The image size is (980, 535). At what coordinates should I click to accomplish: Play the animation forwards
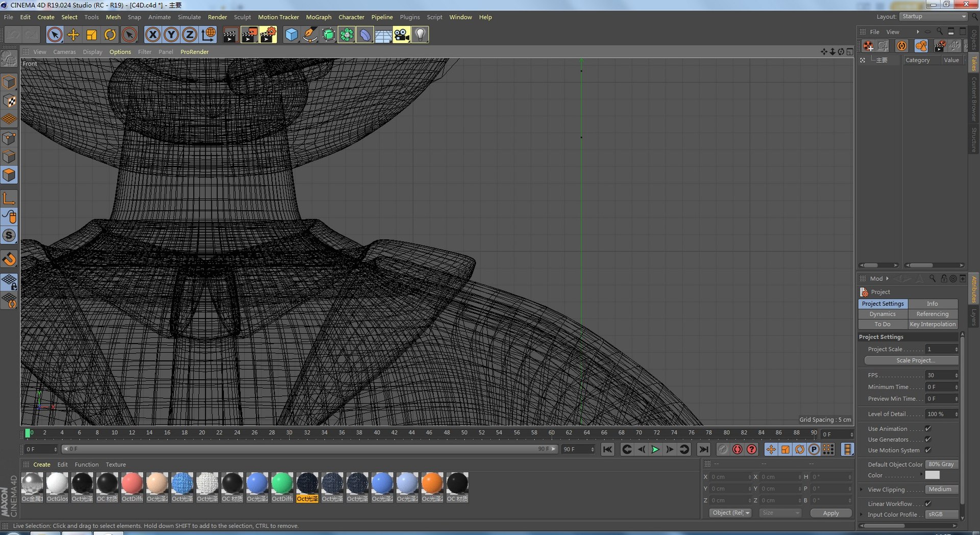[x=655, y=449]
